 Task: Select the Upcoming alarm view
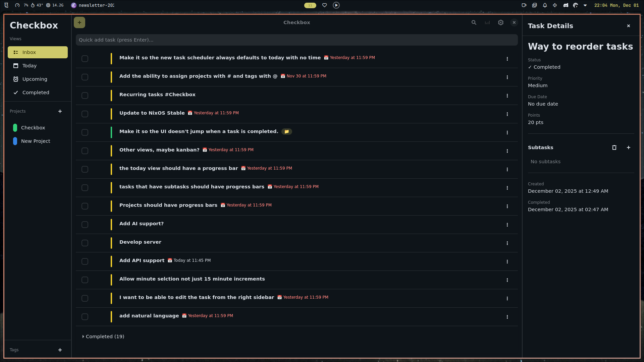[x=16, y=79]
